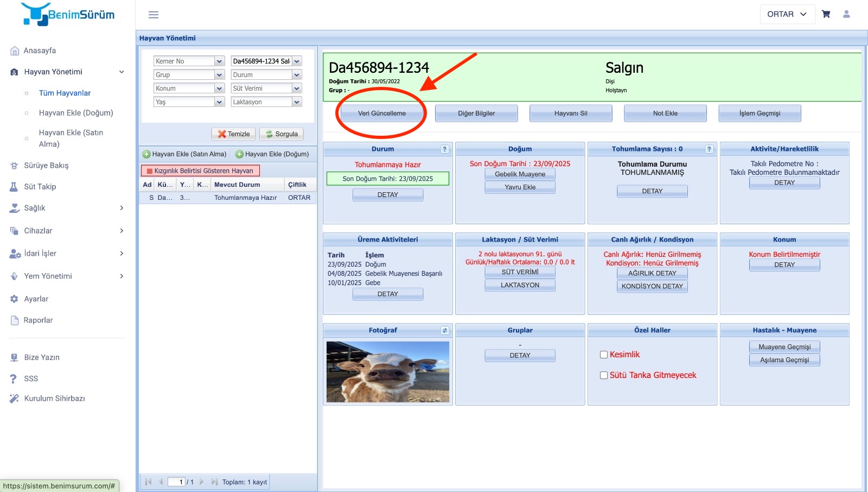868x492 pixels.
Task: Open the LAKTASYON button
Action: click(x=520, y=285)
